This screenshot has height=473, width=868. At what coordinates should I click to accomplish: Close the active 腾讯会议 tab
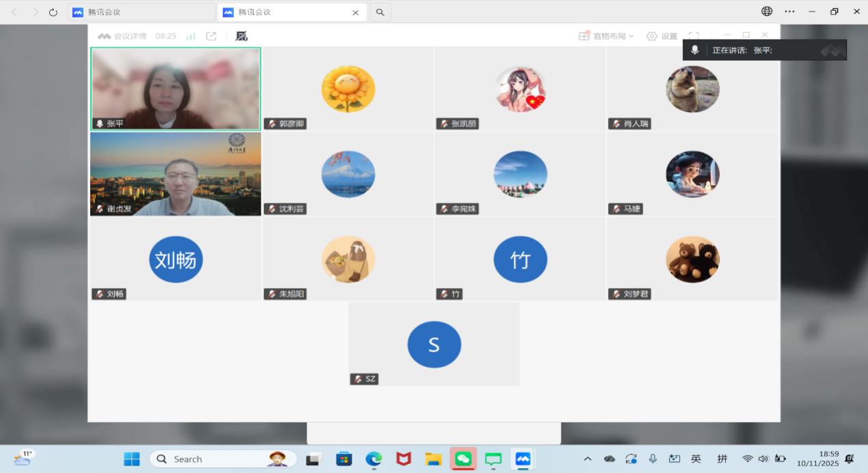355,12
